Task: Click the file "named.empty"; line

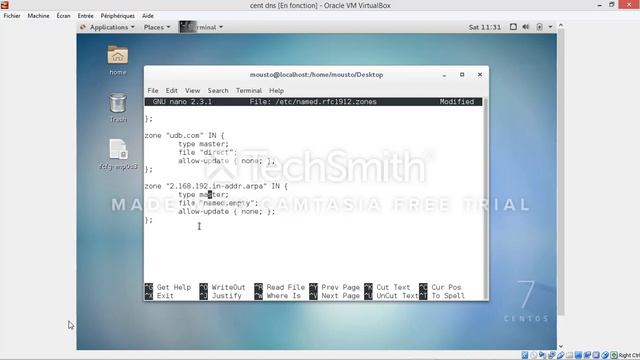Action: click(x=218, y=203)
